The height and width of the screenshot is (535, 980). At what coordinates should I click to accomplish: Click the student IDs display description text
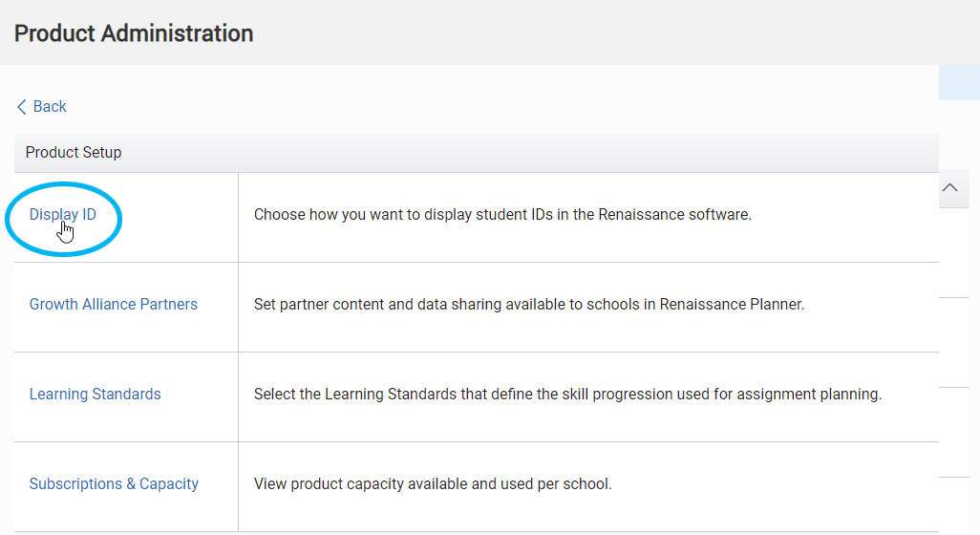[502, 214]
